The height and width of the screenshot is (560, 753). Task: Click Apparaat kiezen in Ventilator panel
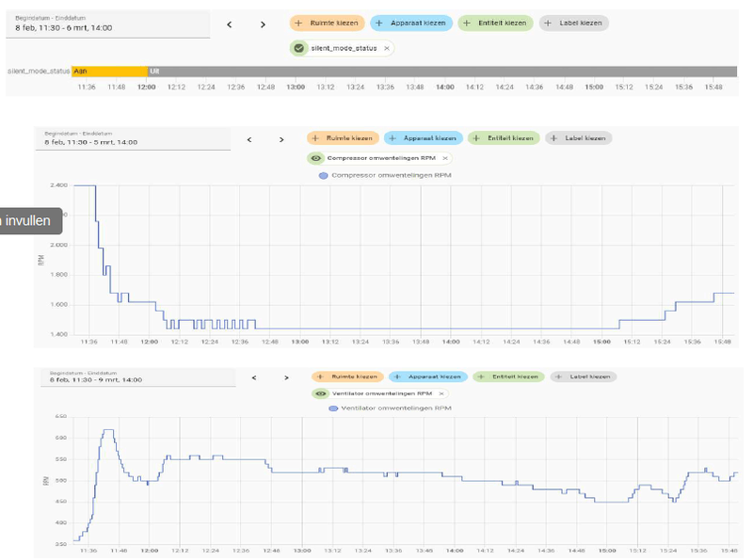pos(428,377)
